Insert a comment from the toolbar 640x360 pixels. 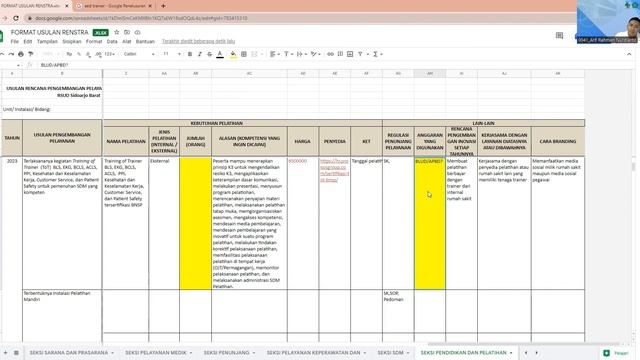pyautogui.click(x=340, y=54)
